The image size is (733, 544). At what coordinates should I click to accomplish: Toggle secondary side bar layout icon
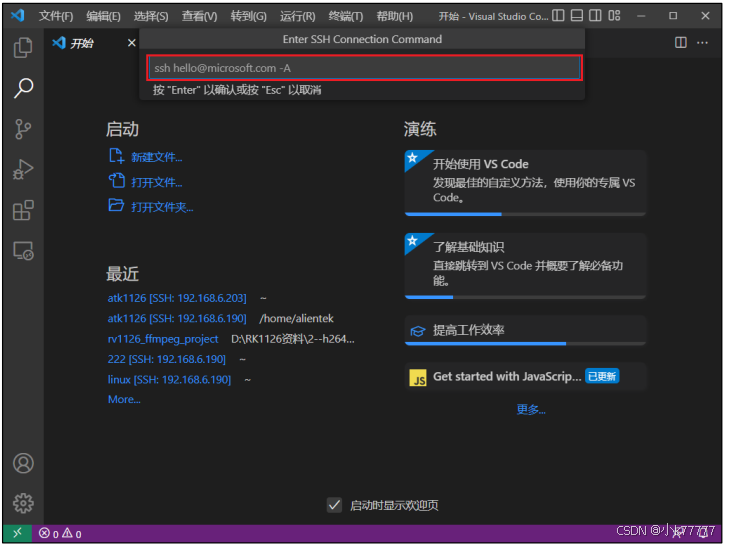[595, 16]
